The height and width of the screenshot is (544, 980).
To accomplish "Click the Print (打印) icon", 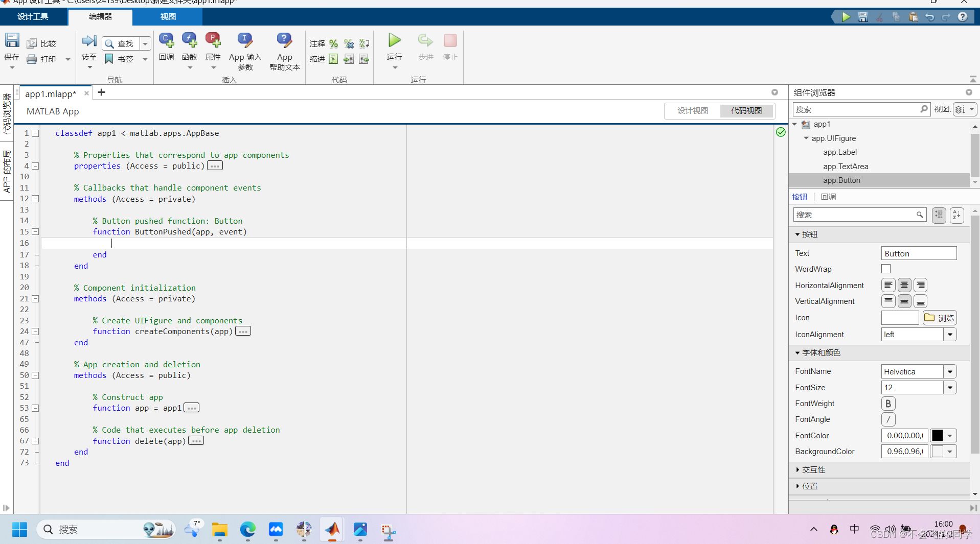I will click(x=32, y=59).
